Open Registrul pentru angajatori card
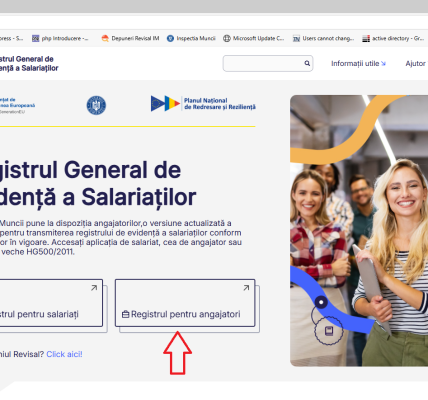The width and height of the screenshot is (428, 400). point(185,303)
